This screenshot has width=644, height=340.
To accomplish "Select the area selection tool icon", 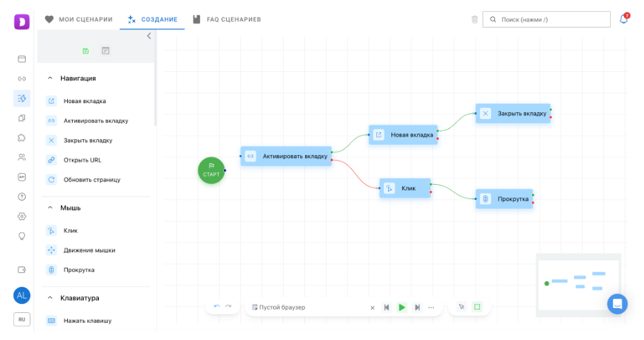I will 477,307.
